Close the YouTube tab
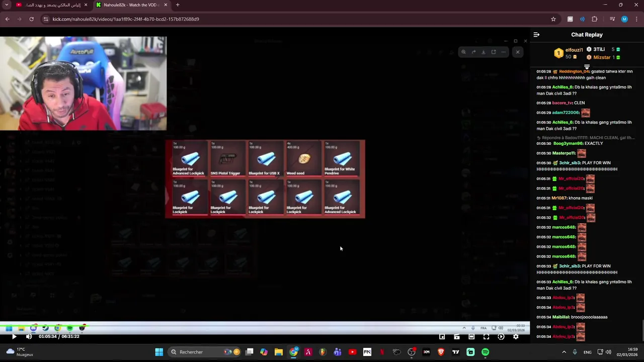The image size is (644, 362). coord(86,5)
